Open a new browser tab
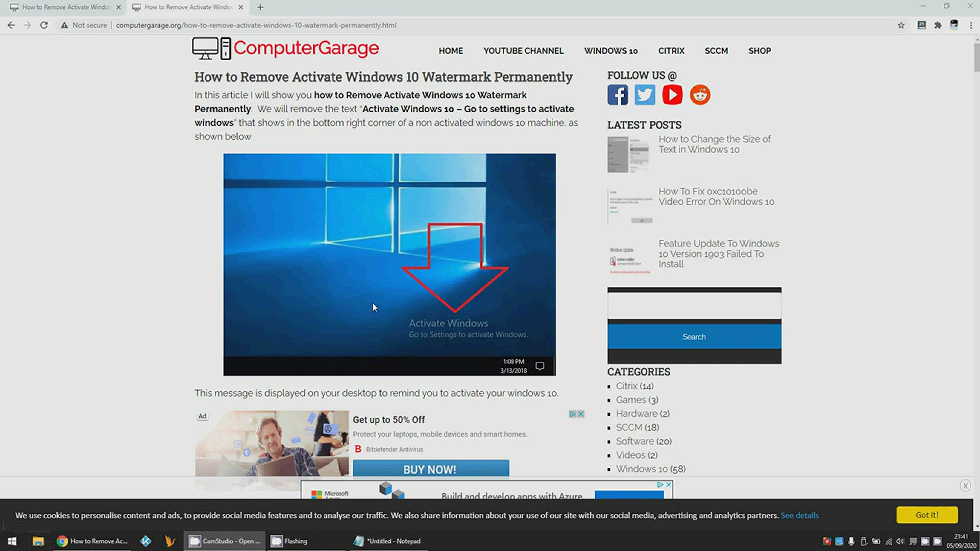 click(260, 7)
